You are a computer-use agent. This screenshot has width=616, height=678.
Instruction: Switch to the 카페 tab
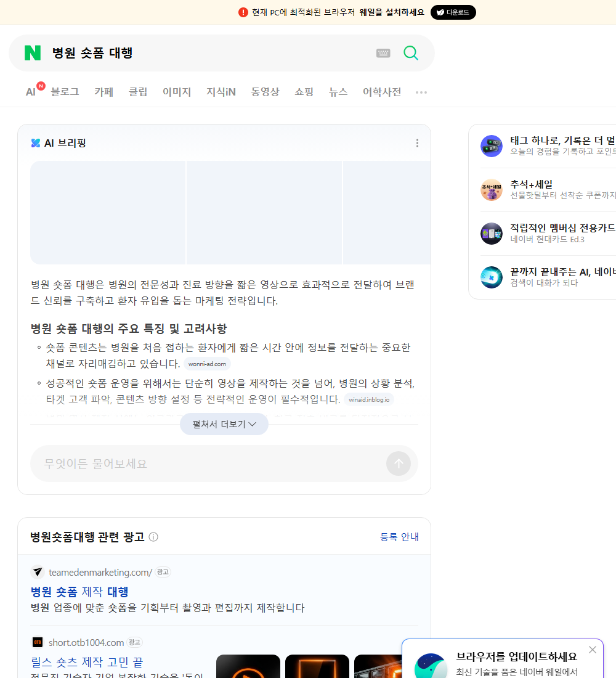pos(103,92)
